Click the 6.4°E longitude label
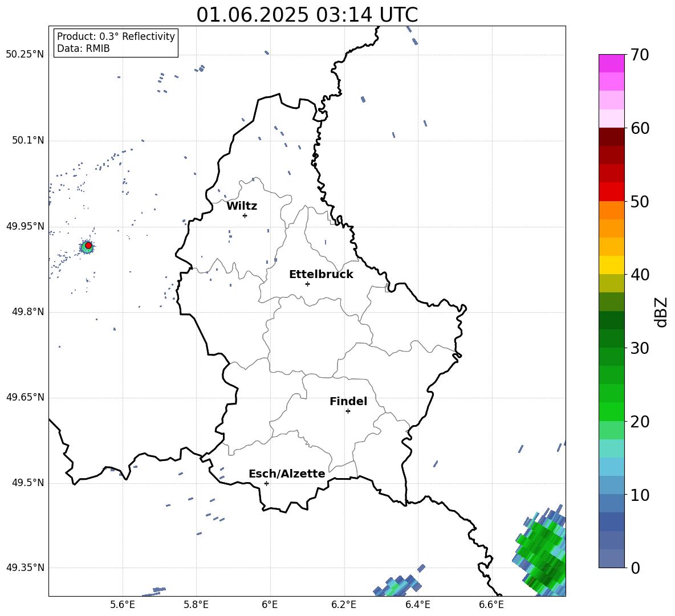 (x=417, y=605)
